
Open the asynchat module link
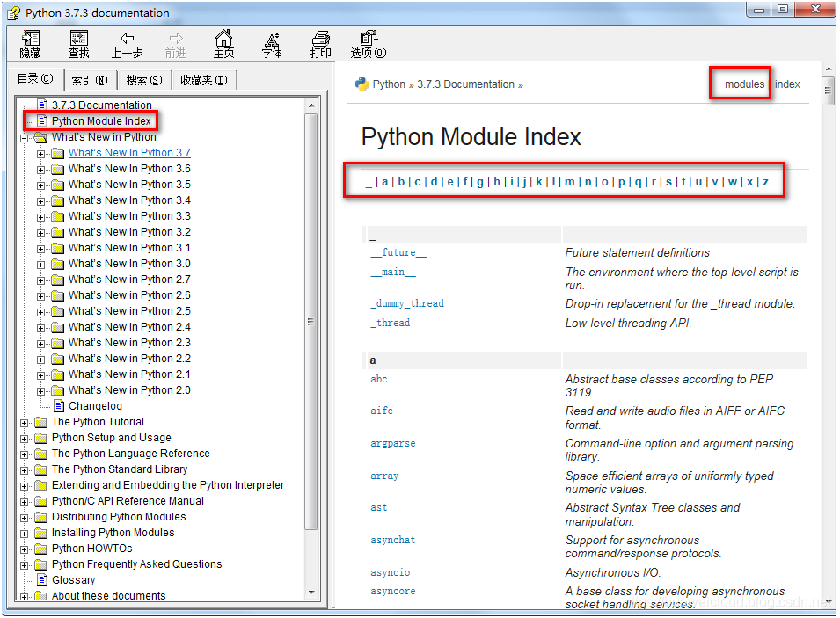(x=392, y=540)
